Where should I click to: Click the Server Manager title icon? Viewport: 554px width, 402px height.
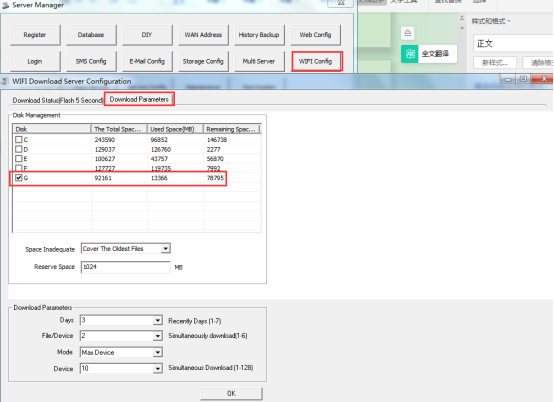pyautogui.click(x=6, y=5)
